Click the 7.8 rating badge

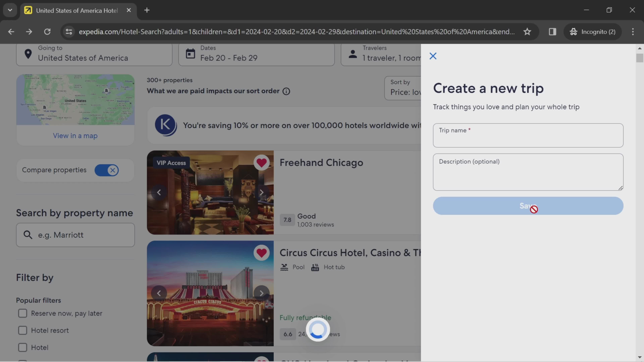coord(287,220)
